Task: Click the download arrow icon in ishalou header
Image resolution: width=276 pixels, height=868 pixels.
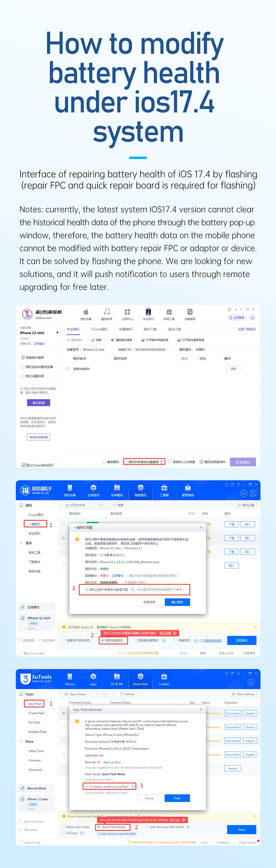Action: point(252,317)
